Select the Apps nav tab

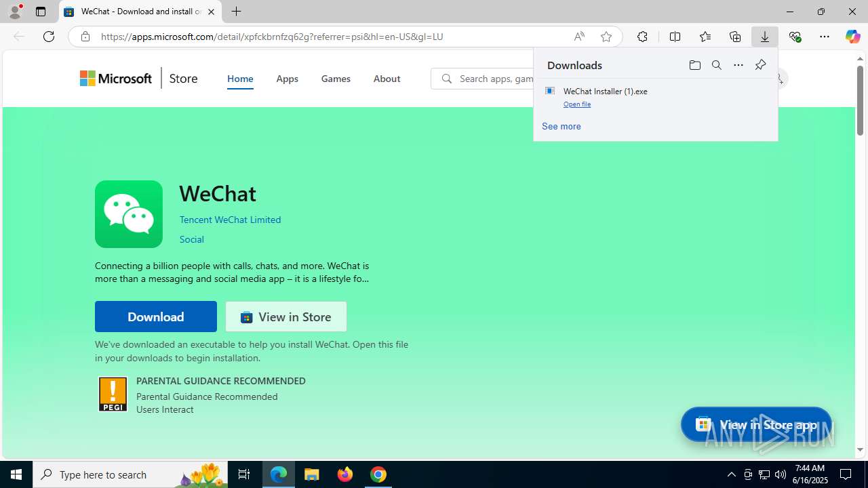click(287, 79)
